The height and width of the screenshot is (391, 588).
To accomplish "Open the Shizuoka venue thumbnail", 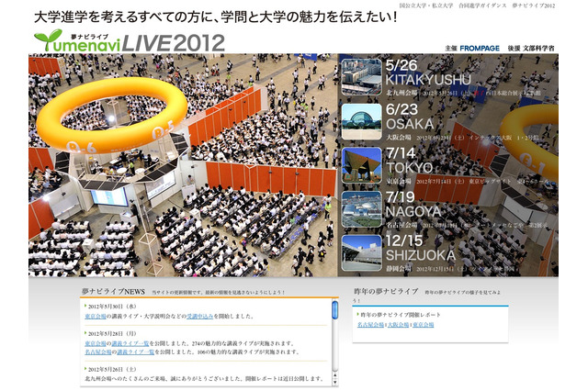I will pyautogui.click(x=361, y=252).
